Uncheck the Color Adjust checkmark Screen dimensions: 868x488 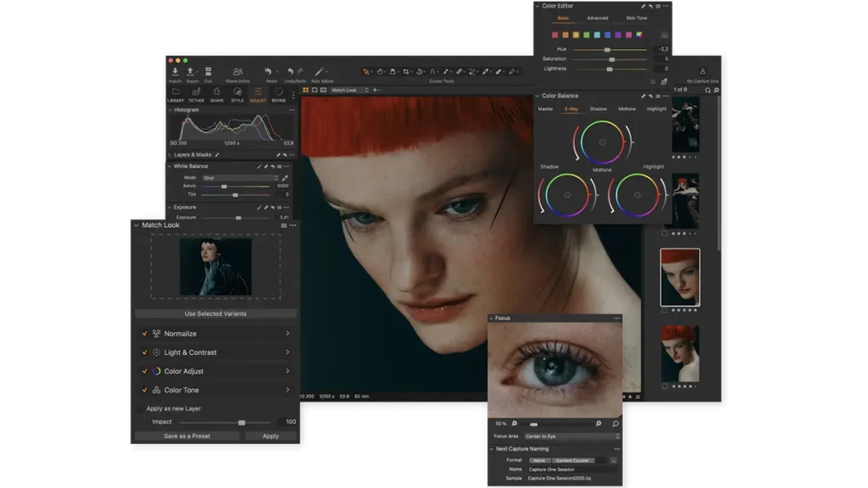144,371
